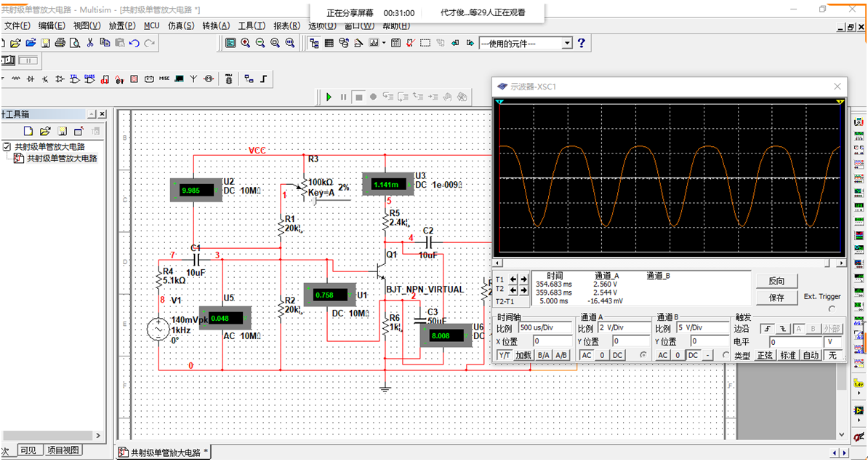This screenshot has width=868, height=462.
Task: Click the undo arrow in the toolbar
Action: click(x=134, y=43)
